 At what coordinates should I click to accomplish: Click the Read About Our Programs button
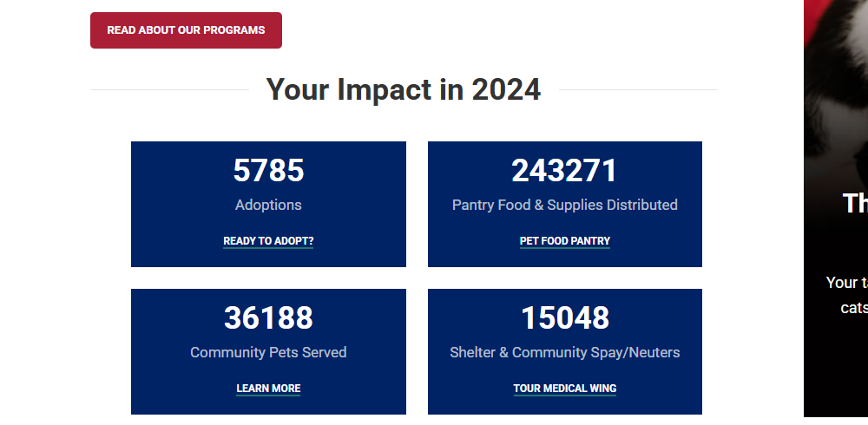186,30
